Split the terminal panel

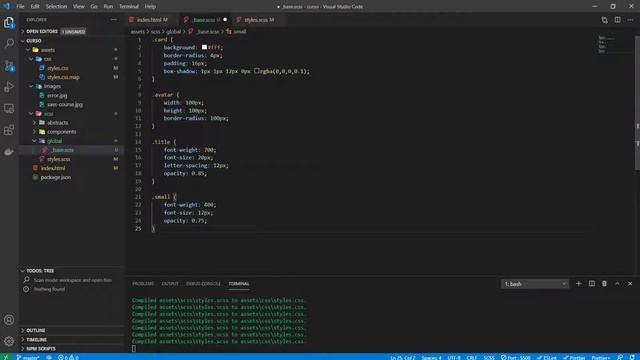click(591, 284)
